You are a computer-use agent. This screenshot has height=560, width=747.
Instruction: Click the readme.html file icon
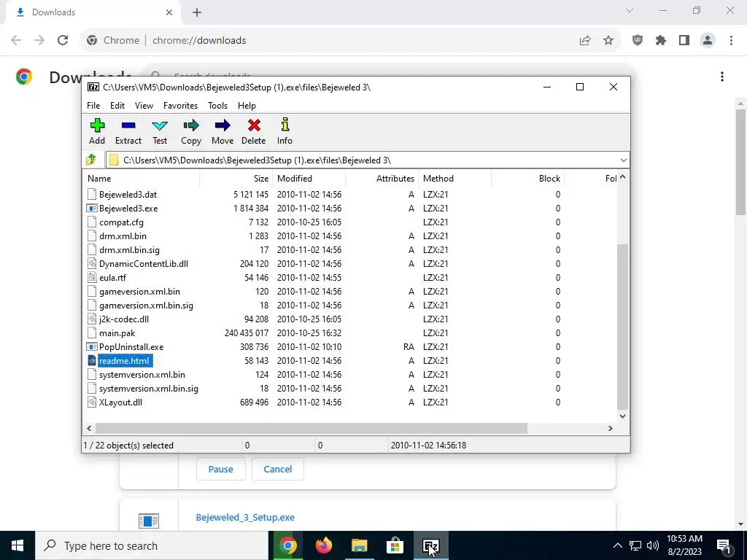(x=92, y=360)
